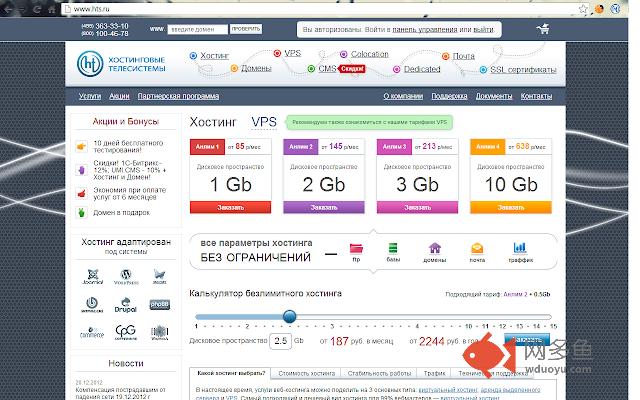
Task: Bookmark page with the star icon
Action: tap(583, 9)
